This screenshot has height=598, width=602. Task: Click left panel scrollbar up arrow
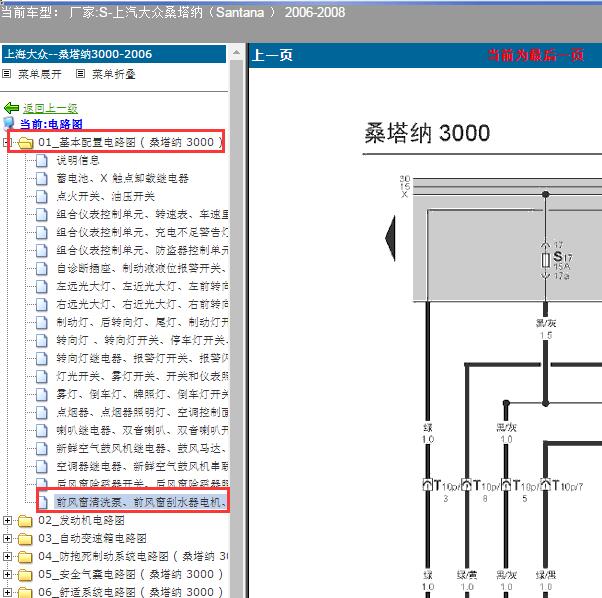(236, 53)
